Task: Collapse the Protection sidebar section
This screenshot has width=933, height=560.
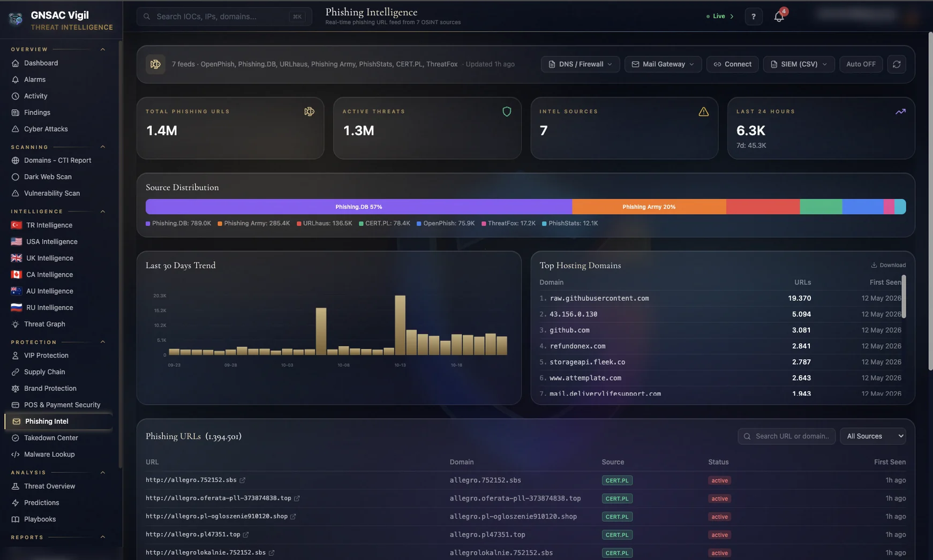Action: [x=103, y=342]
